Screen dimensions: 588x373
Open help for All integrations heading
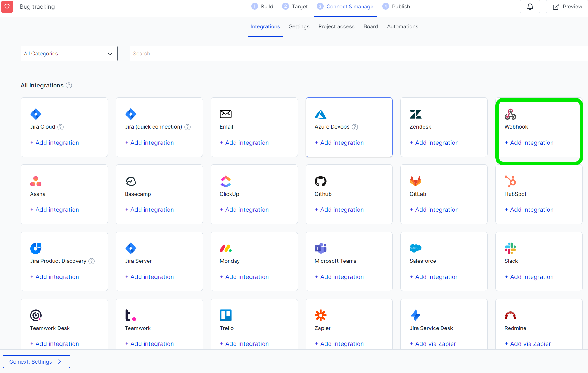coord(69,85)
